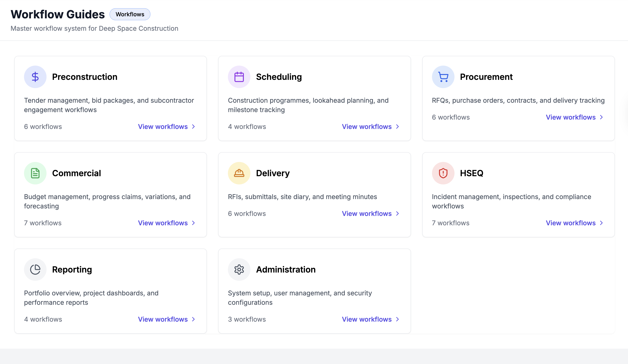The width and height of the screenshot is (628, 364).
Task: Select the Reporting card heading
Action: pos(72,269)
